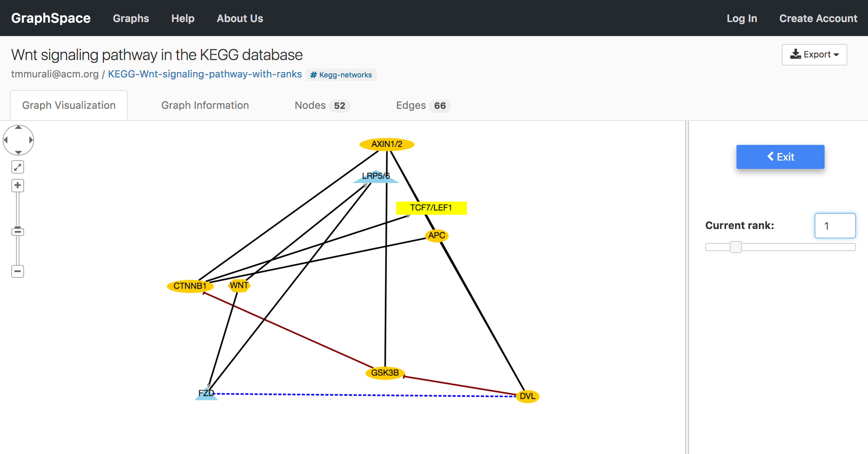Pan the graph down with the bottom arrow

19,153
